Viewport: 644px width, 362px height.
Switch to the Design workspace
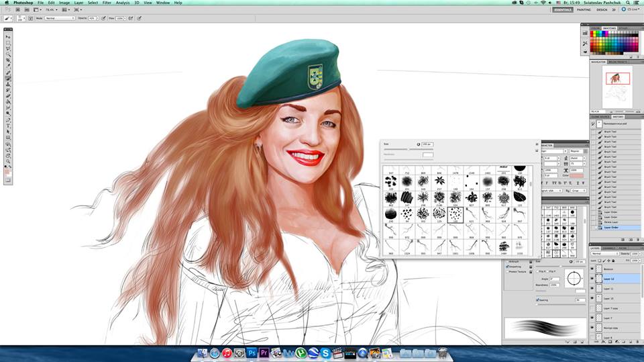[602, 9]
